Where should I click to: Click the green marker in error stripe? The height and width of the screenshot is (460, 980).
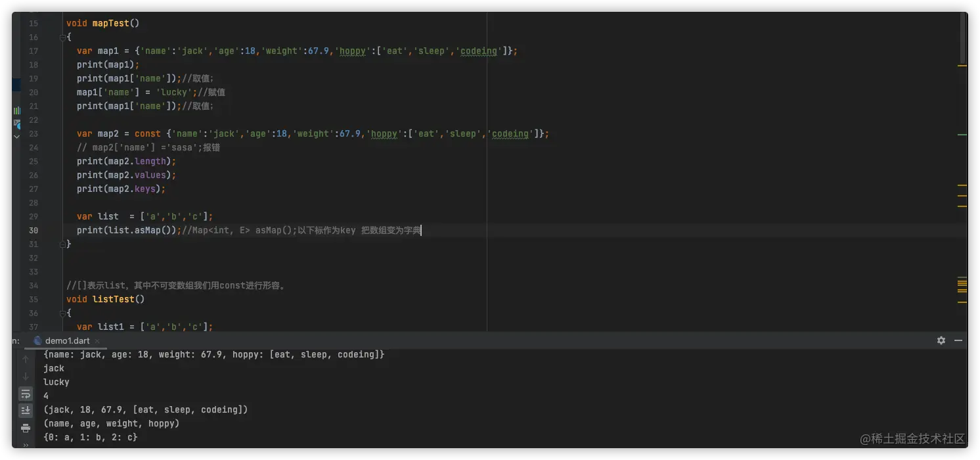pos(962,134)
